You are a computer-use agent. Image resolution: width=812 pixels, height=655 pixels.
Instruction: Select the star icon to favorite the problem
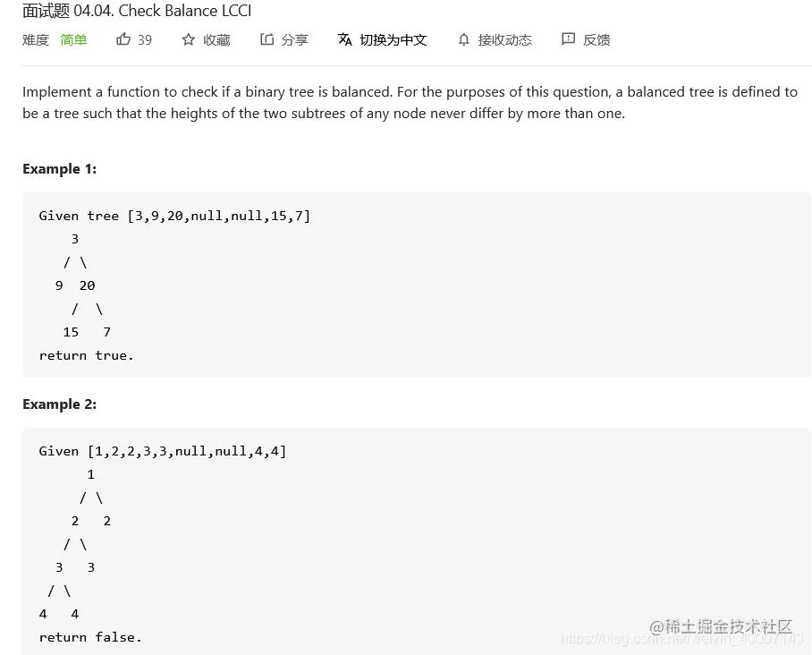[187, 39]
